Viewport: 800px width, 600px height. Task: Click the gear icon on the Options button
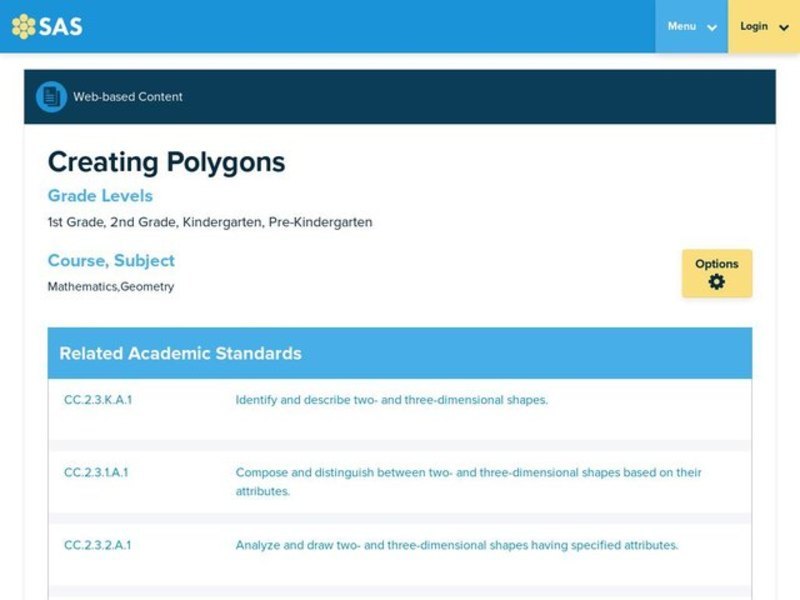click(x=717, y=280)
